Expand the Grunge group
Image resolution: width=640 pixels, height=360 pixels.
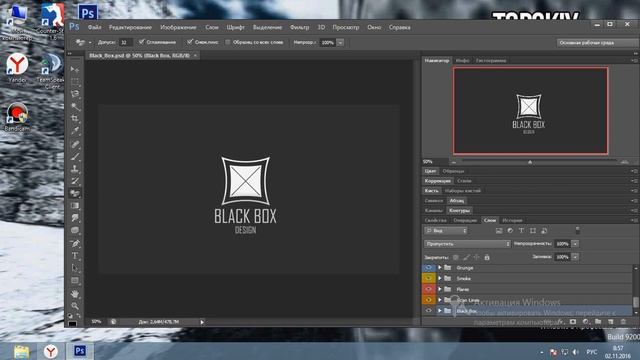(x=440, y=268)
